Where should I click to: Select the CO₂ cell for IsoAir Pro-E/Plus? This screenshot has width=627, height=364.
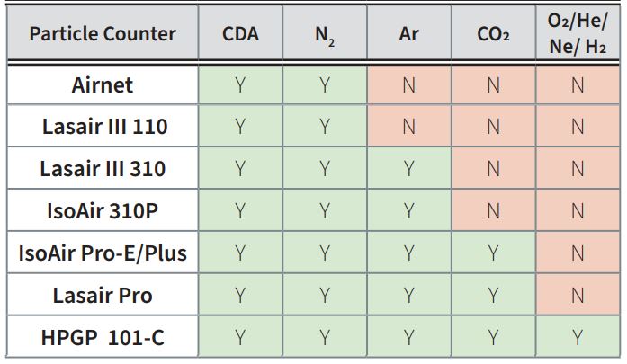(x=494, y=253)
